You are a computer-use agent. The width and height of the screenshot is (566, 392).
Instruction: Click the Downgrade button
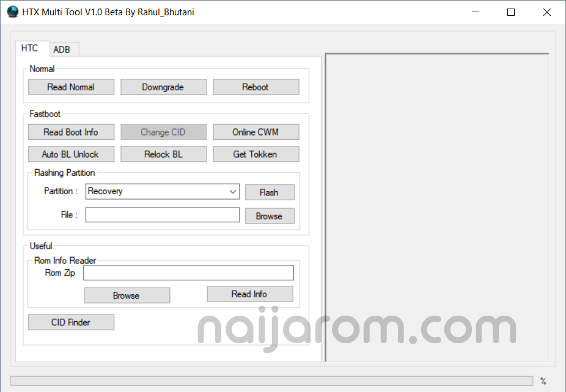click(164, 87)
